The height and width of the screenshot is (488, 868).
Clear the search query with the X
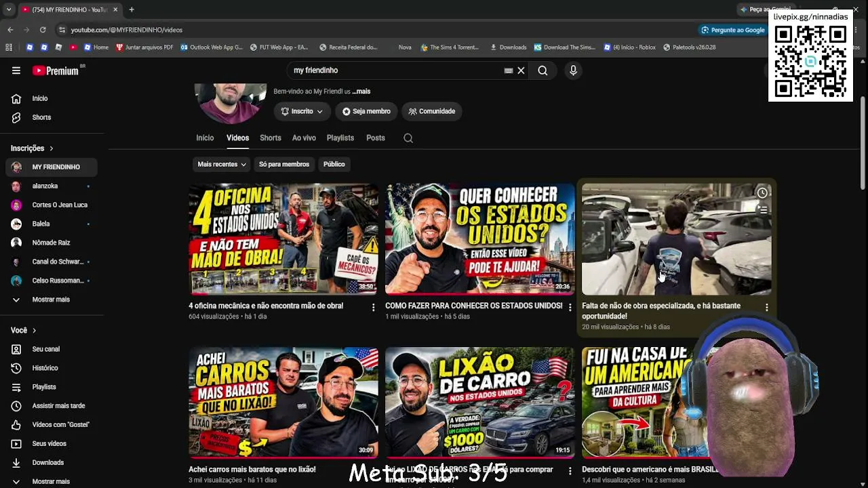point(521,70)
